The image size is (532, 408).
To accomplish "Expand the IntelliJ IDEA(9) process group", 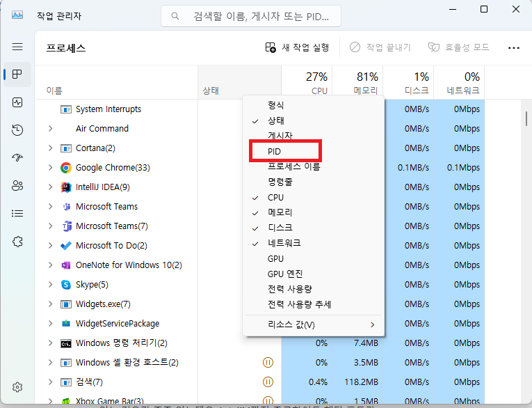I will (x=51, y=187).
